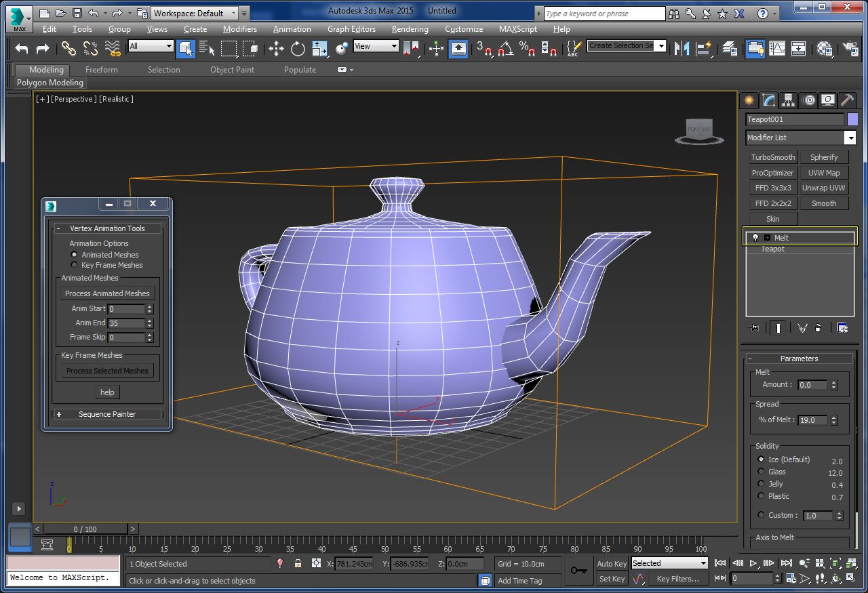Click the Teapot001 object color swatch

click(852, 119)
